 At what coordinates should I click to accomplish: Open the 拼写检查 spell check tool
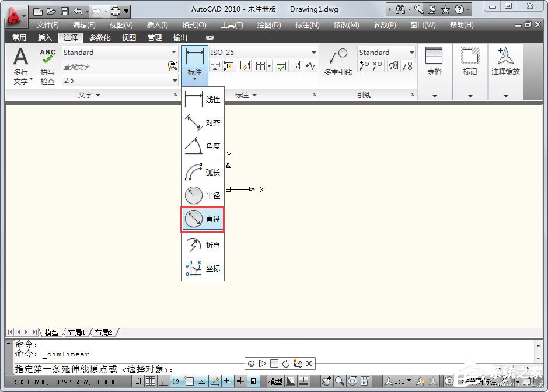pos(48,66)
